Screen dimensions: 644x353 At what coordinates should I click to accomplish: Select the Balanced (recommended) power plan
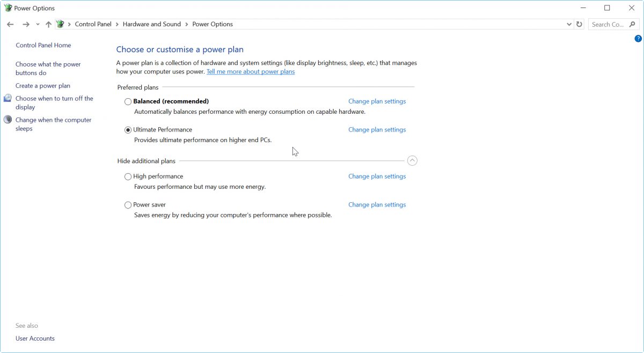coord(128,101)
